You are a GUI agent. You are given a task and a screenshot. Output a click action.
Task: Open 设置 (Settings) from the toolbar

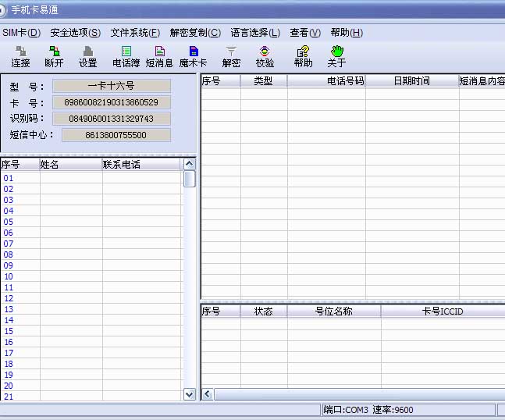tap(88, 57)
